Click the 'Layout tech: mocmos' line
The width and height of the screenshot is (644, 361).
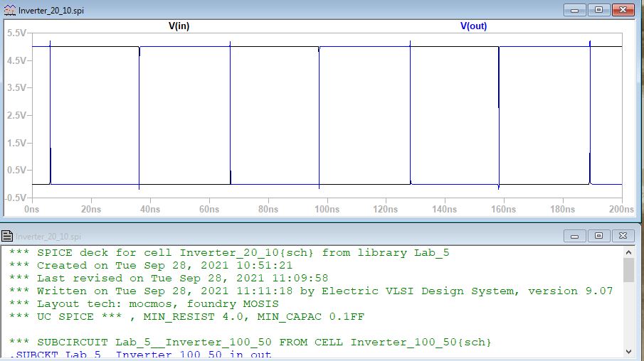click(144, 303)
